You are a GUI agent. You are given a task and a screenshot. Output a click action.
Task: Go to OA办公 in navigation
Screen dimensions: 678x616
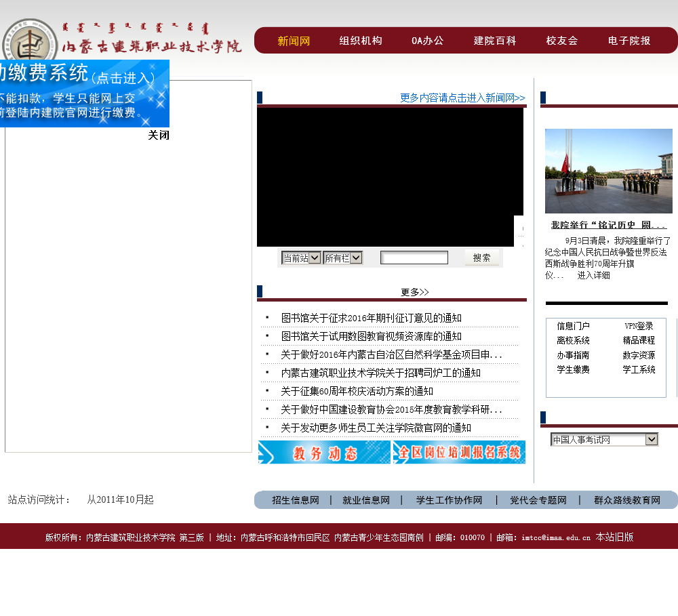(x=427, y=41)
